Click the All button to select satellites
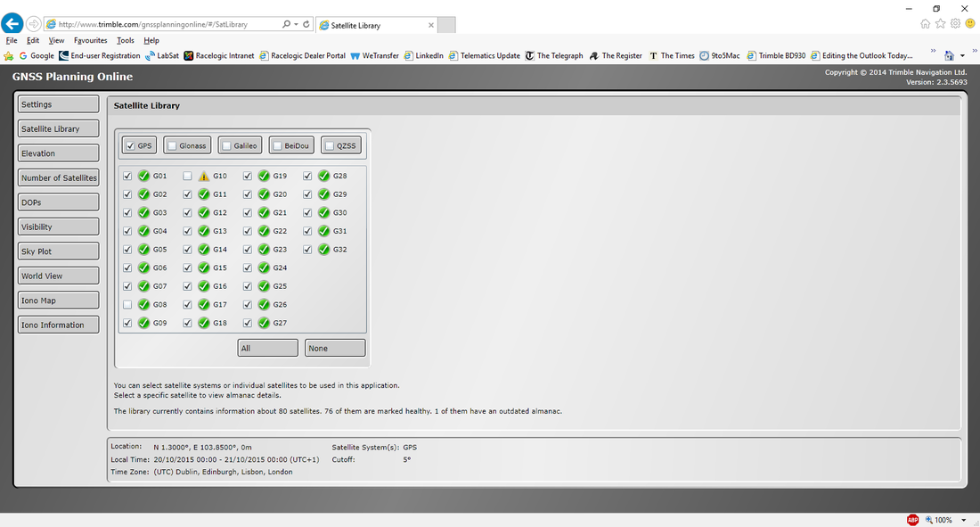 (x=267, y=348)
